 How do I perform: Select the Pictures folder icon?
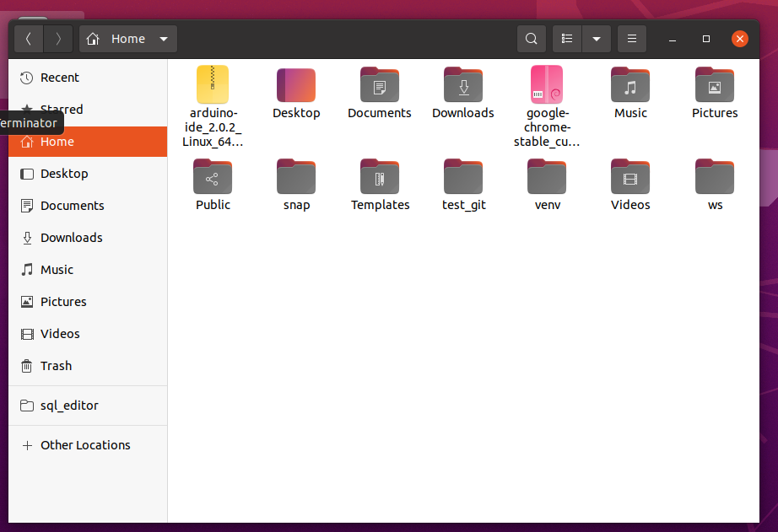715,85
